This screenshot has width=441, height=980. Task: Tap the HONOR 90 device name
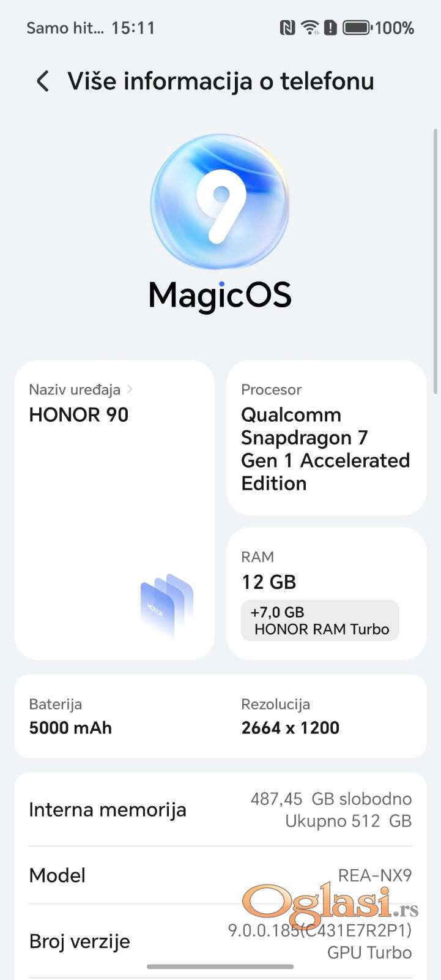pos(79,415)
